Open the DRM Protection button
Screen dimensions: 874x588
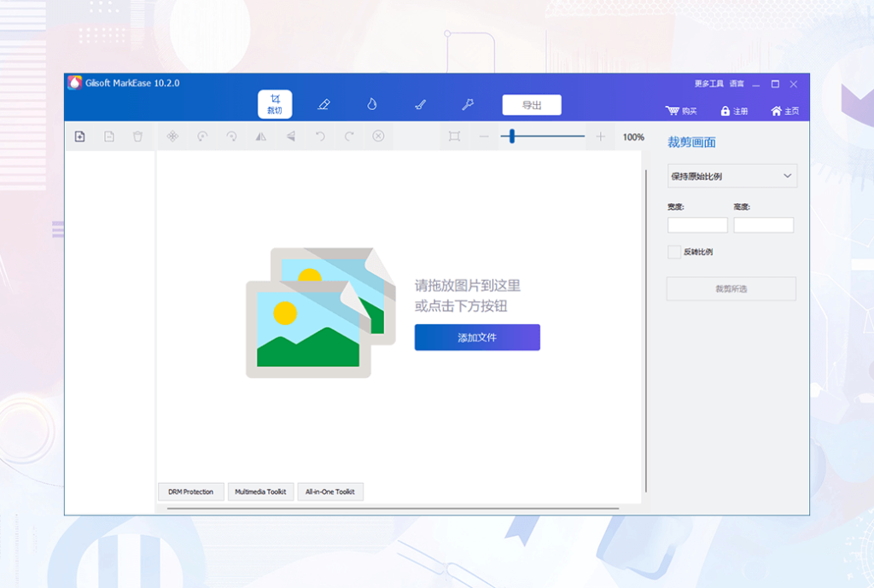coord(190,492)
